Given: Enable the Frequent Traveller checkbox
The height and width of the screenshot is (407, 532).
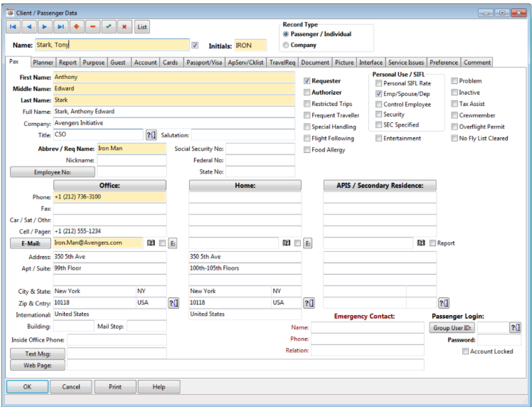Looking at the screenshot, I should (x=307, y=115).
